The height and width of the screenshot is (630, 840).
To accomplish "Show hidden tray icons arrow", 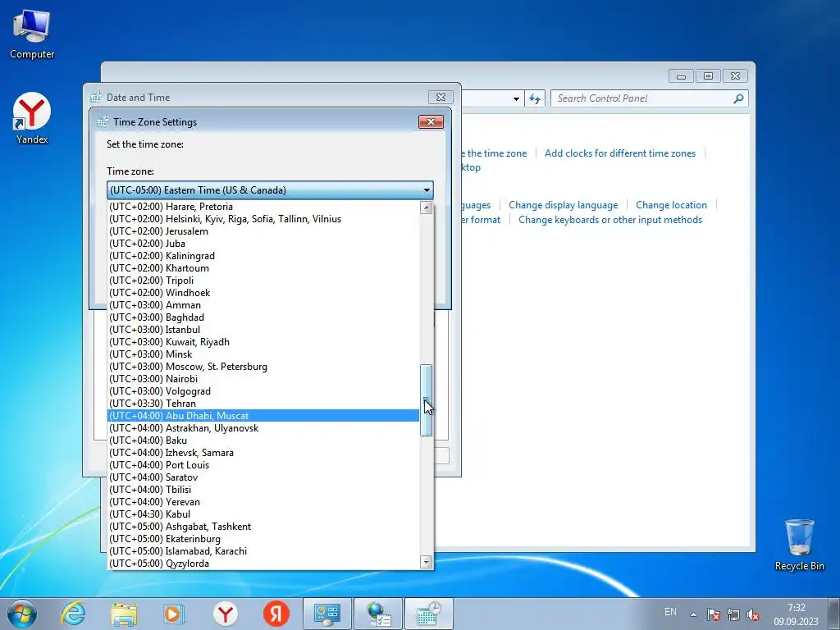I will [x=693, y=614].
